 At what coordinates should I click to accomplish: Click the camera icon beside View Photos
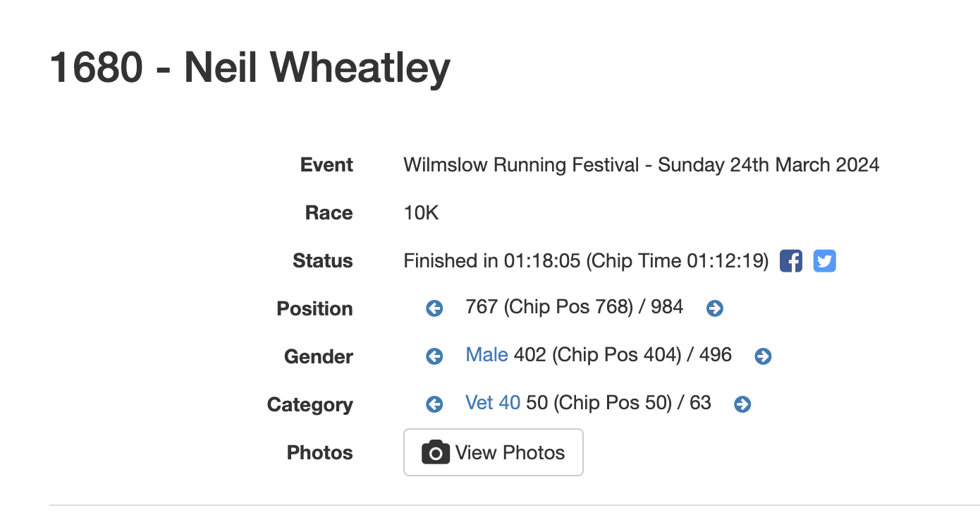(x=436, y=452)
